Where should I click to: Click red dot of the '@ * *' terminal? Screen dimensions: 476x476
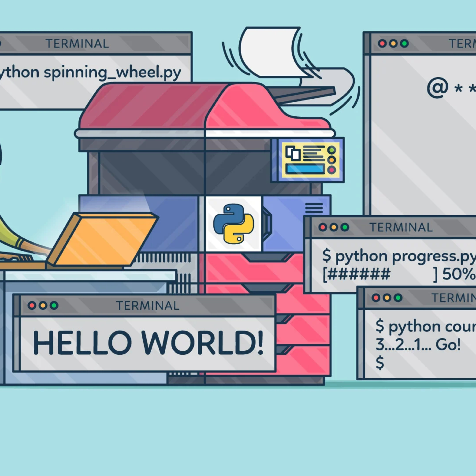(382, 44)
